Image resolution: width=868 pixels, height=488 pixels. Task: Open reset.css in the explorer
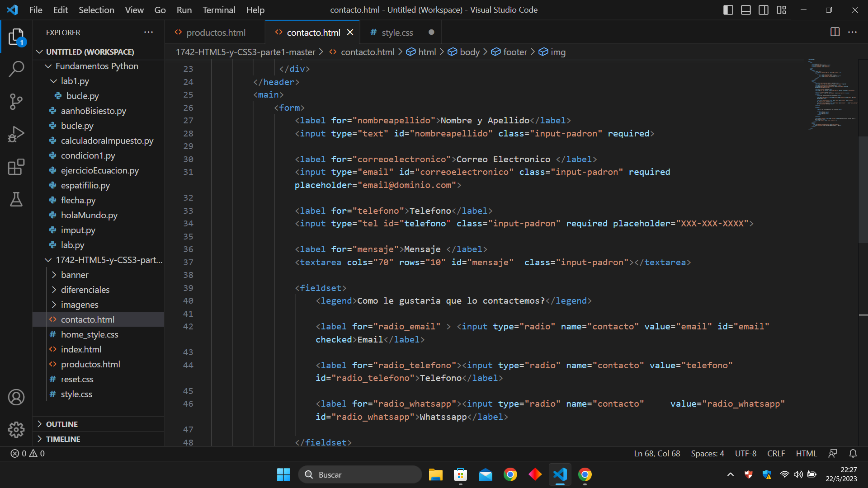coord(77,379)
